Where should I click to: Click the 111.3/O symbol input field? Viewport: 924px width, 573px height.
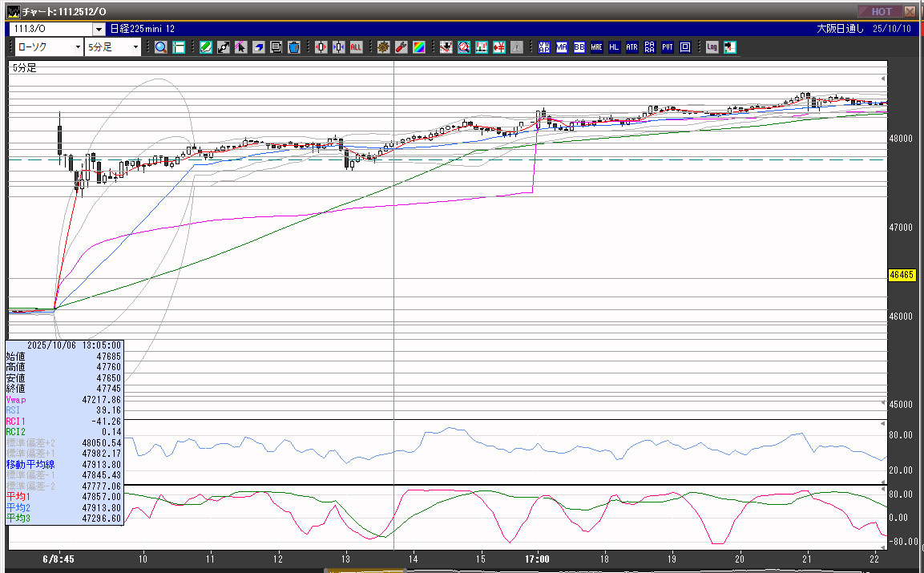[50, 29]
